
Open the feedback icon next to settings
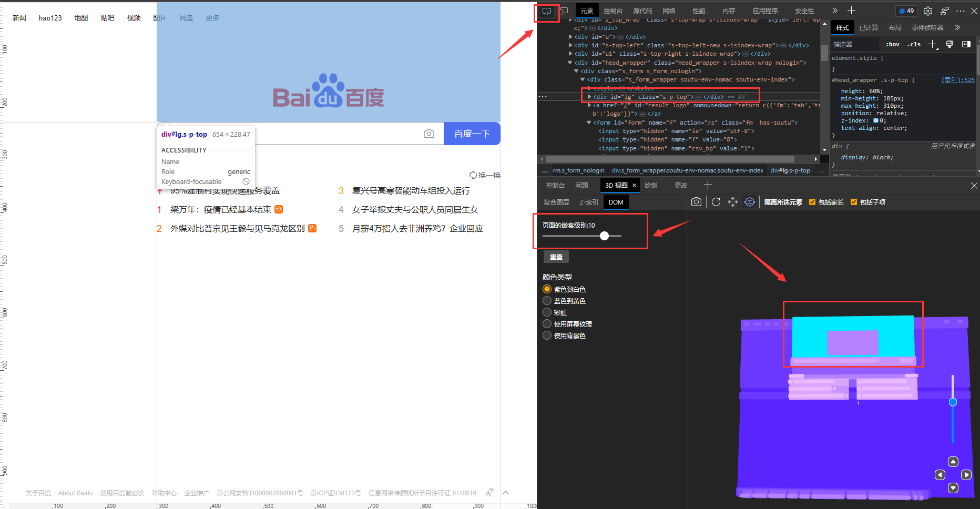pyautogui.click(x=945, y=11)
